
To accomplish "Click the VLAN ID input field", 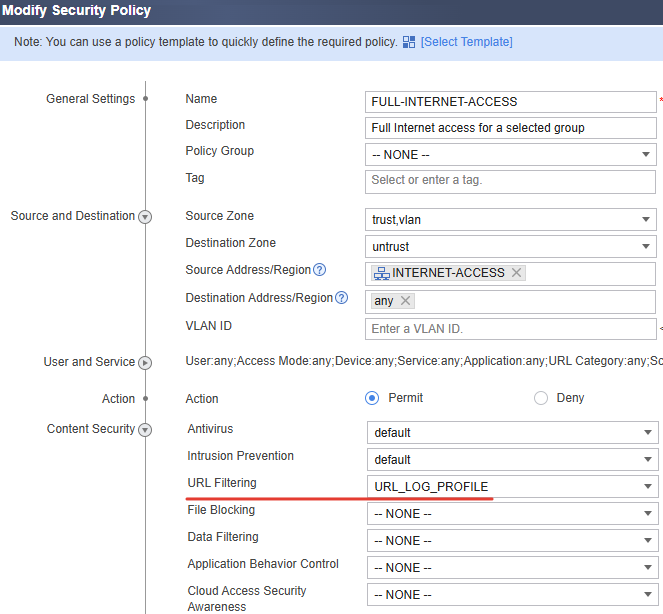I will pos(511,329).
